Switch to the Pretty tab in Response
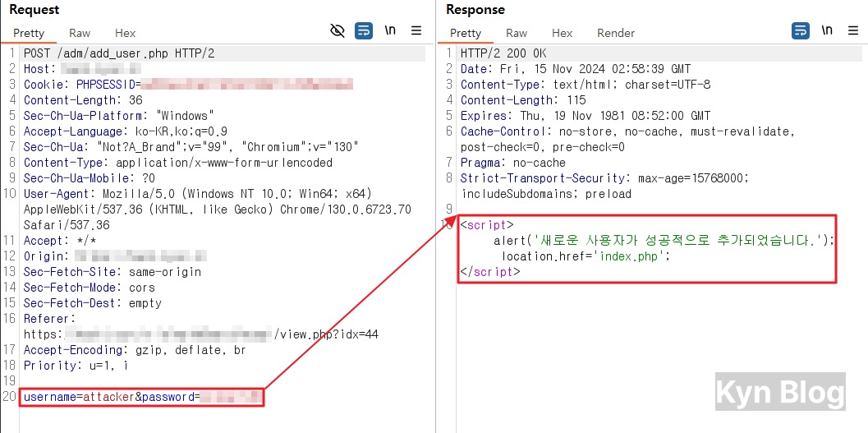This screenshot has width=868, height=433. tap(466, 33)
